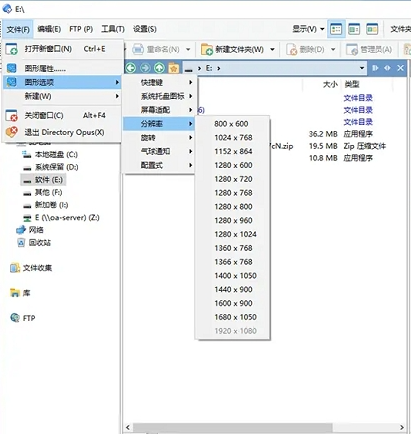
Task: Expand the 屏幕适配 submenu
Action: coord(160,110)
